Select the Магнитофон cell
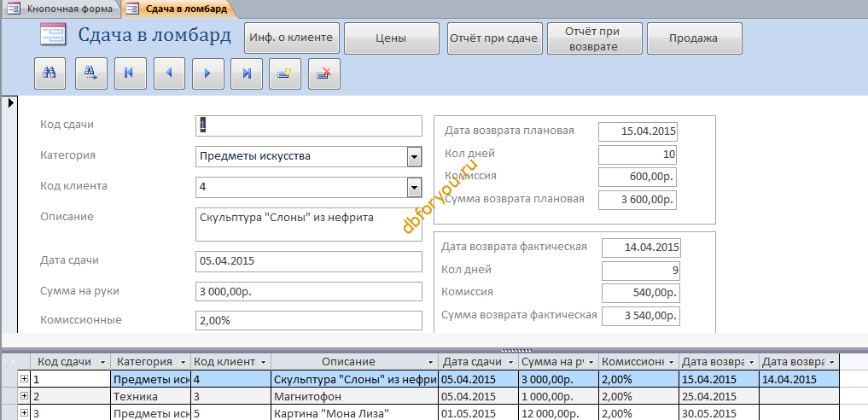 [354, 396]
